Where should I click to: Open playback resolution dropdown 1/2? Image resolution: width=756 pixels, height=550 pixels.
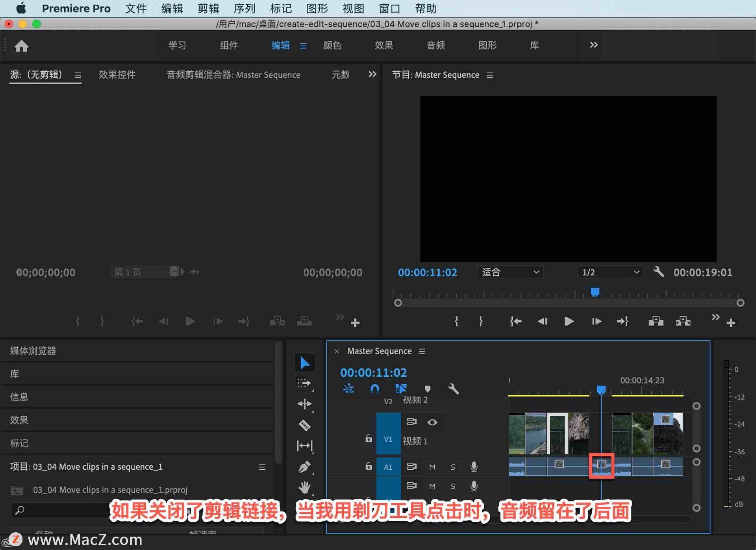(610, 272)
